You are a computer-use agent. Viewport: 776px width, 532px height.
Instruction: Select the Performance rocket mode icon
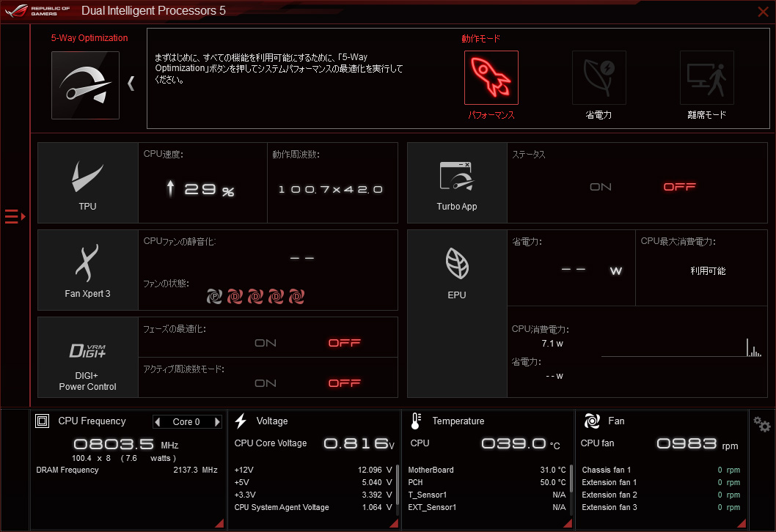pos(491,78)
